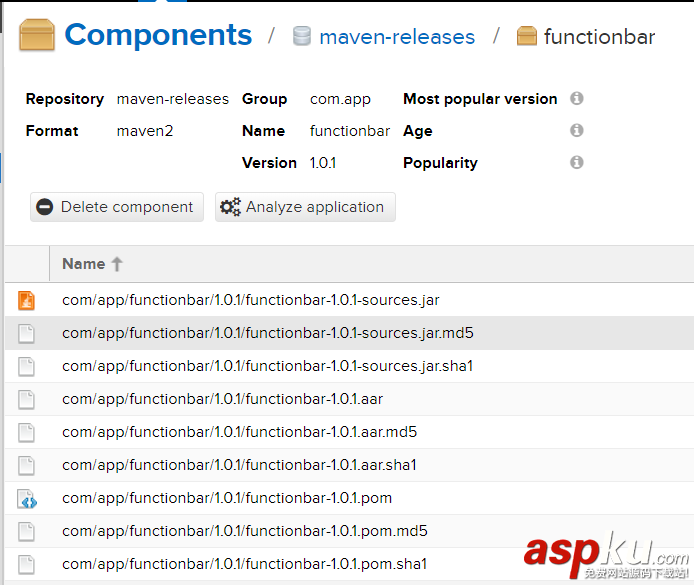The height and width of the screenshot is (585, 694).
Task: Select the functionbar breadcrumb label
Action: pyautogui.click(x=599, y=37)
